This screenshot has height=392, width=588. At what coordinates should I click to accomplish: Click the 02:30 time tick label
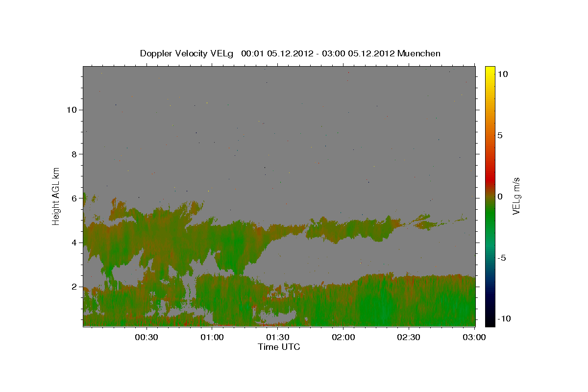(x=409, y=338)
